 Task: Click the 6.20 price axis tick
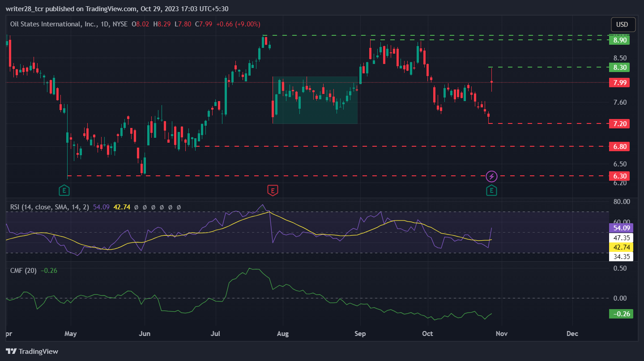point(620,183)
